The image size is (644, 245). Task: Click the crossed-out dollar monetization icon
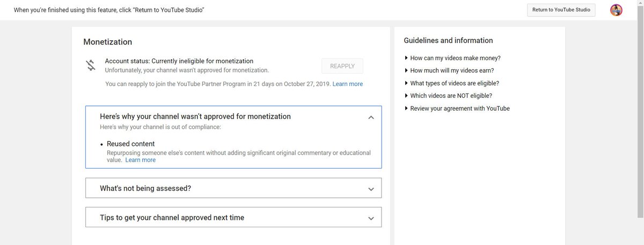click(x=90, y=65)
